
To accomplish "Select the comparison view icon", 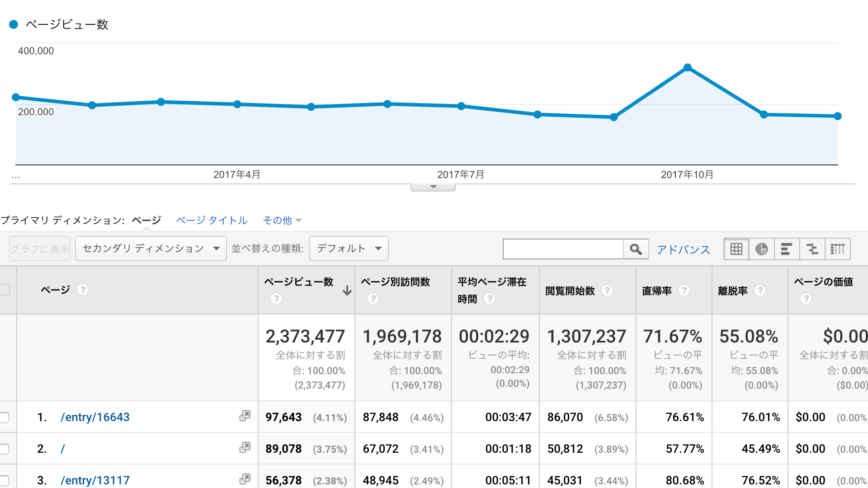I will click(812, 249).
